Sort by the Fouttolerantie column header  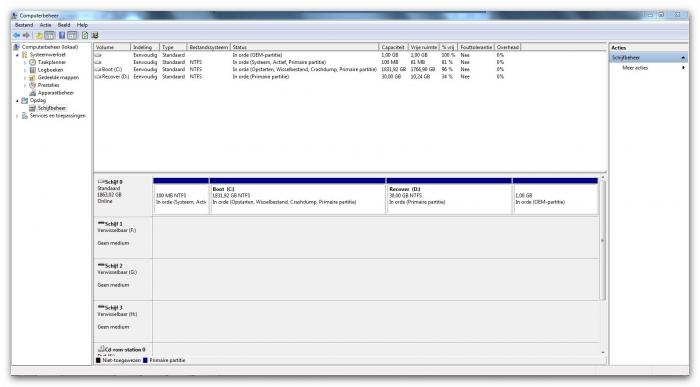476,47
